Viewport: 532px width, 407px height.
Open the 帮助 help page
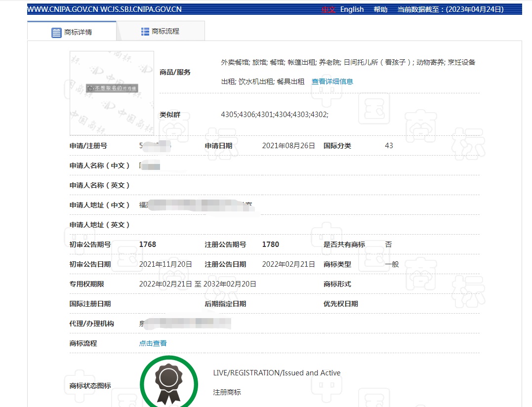[x=380, y=9]
